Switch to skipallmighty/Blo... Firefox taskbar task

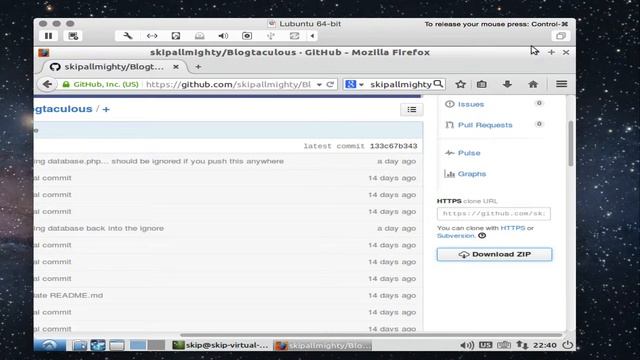point(322,345)
